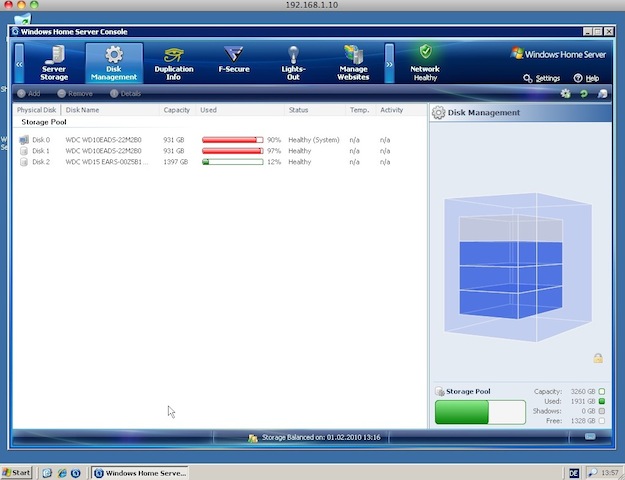Click the Disk 2 name WDC WD15 EARS

106,162
